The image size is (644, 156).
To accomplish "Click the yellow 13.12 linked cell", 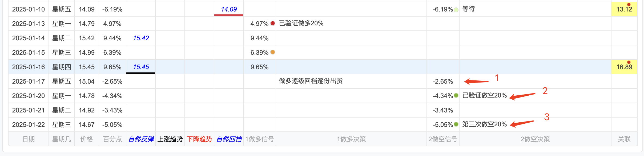I will pos(624,9).
